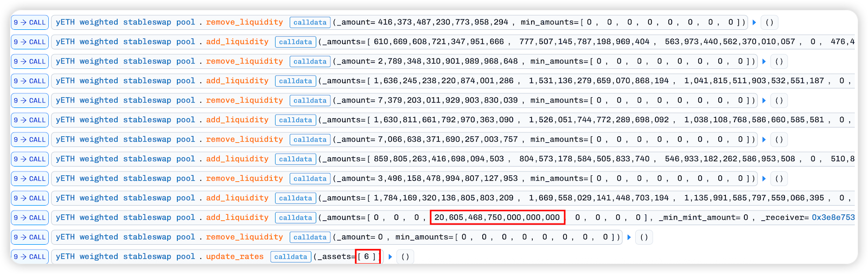
Task: Select the highlighted 20,605,468,750,000,000,000 amount
Action: [x=497, y=218]
